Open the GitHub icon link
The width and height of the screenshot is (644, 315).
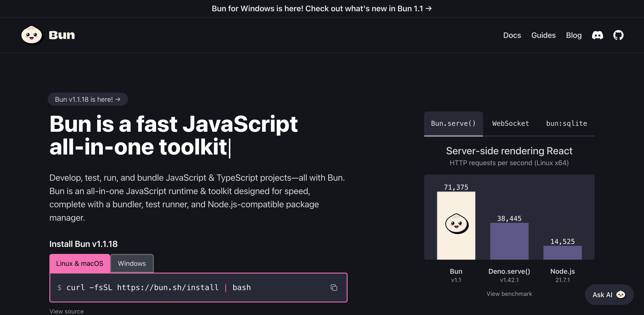618,35
